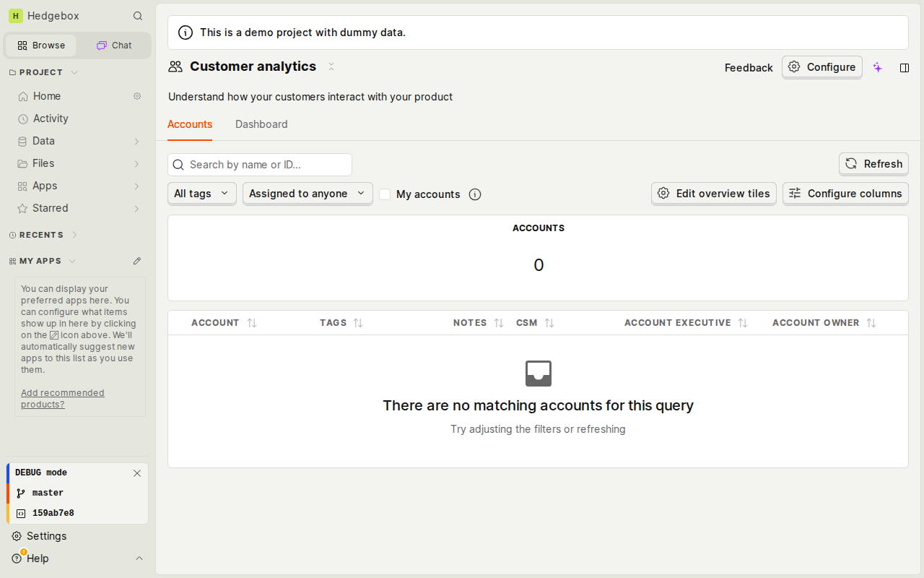The image size is (924, 578).
Task: Click the pencil icon next to My Apps
Action: pyautogui.click(x=137, y=261)
